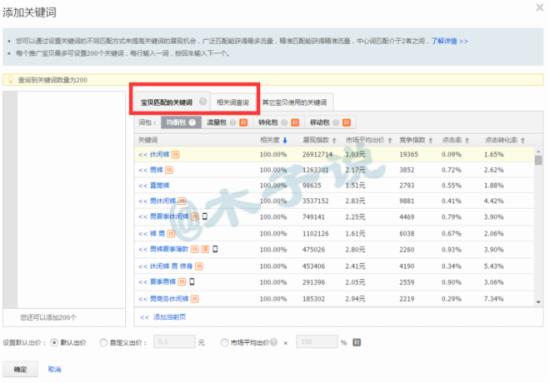
Task: Click the 6038 competition index cell
Action: (x=407, y=233)
